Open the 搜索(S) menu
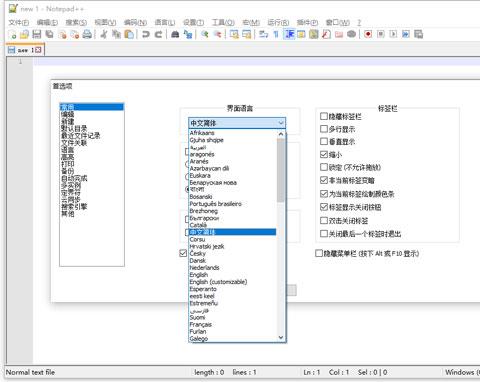 [76, 22]
